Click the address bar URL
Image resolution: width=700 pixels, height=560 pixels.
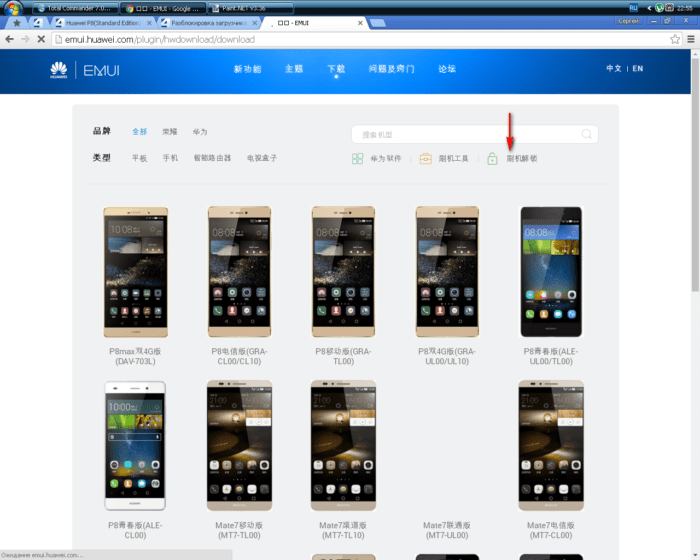160,39
